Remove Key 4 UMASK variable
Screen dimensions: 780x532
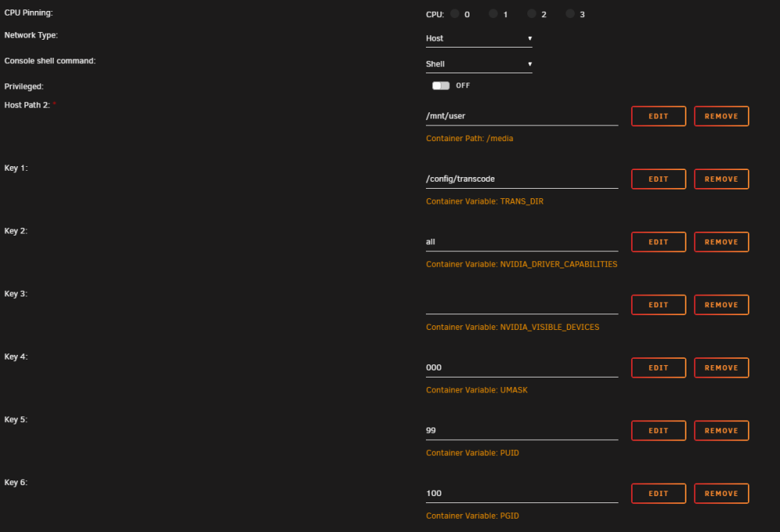click(x=721, y=367)
